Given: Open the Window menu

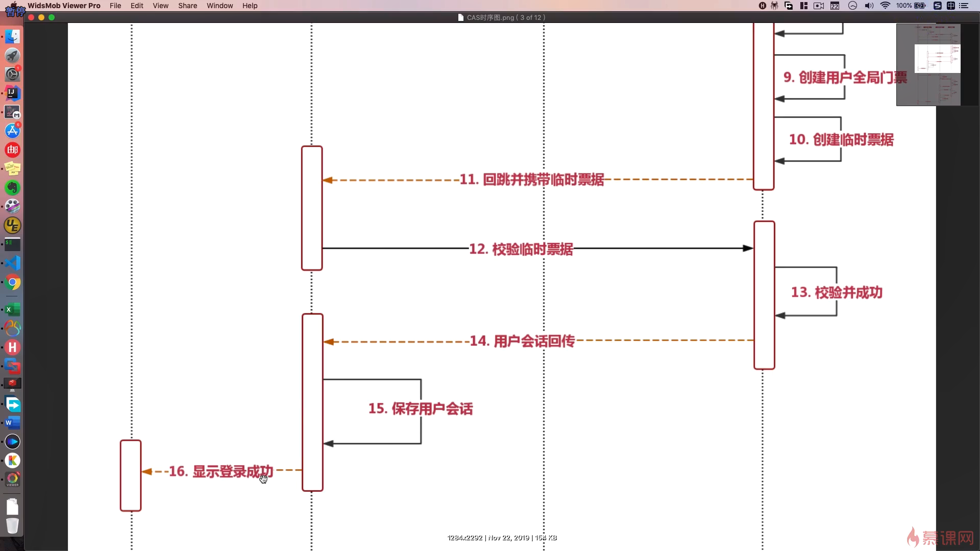Looking at the screenshot, I should pyautogui.click(x=219, y=6).
